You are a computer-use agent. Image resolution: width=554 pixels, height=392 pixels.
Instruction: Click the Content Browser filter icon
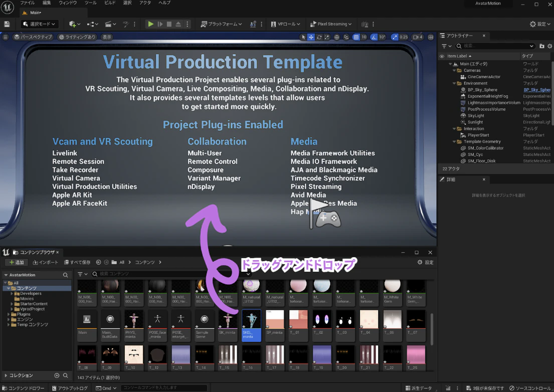82,274
